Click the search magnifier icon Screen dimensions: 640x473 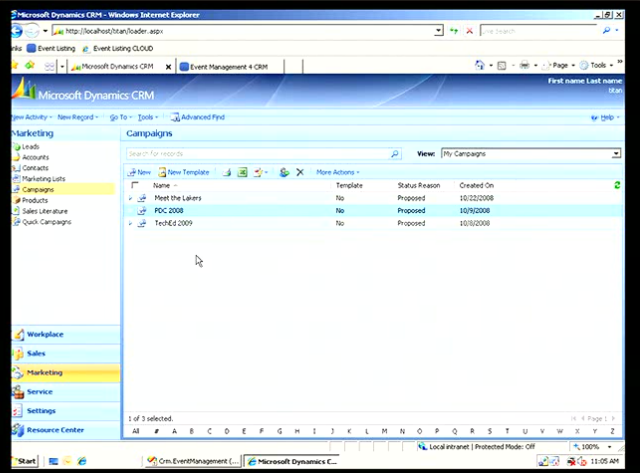tap(395, 154)
